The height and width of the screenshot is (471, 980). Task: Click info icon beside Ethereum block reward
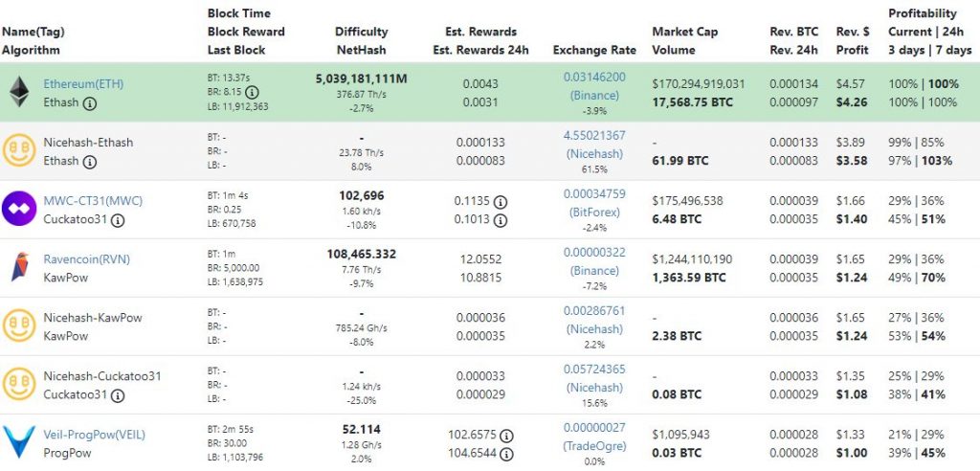[252, 93]
